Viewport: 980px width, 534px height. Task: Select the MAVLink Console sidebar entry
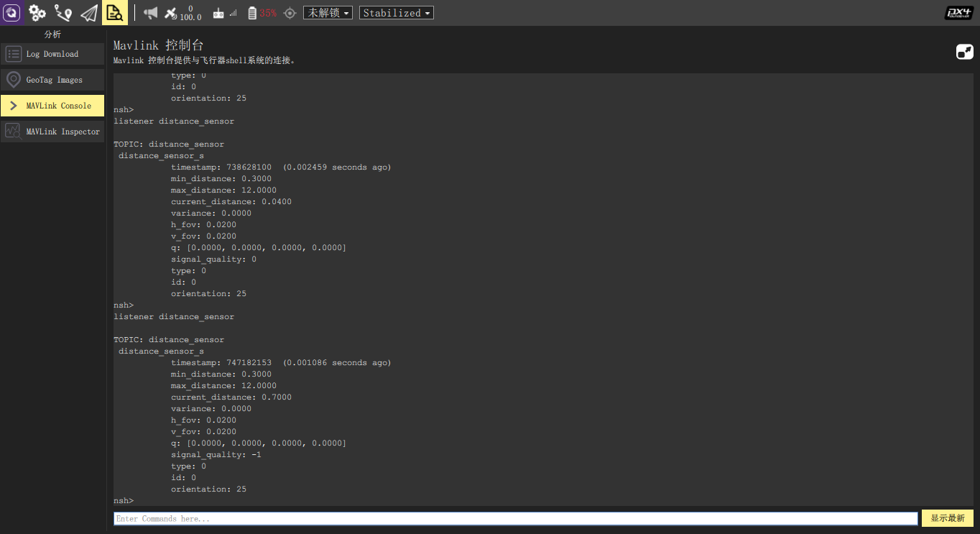point(52,105)
